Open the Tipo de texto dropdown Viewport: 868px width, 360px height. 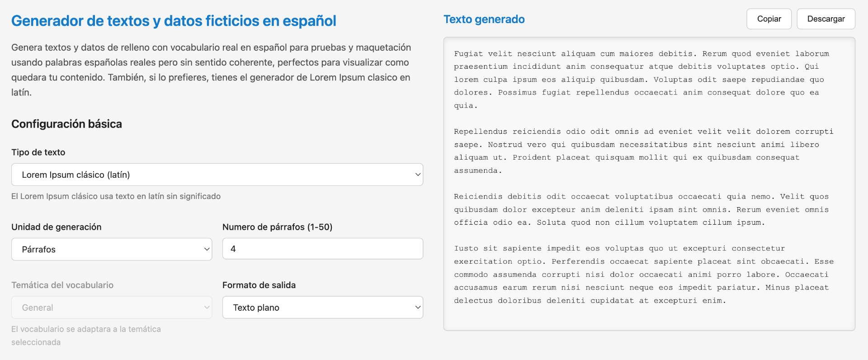click(x=217, y=175)
